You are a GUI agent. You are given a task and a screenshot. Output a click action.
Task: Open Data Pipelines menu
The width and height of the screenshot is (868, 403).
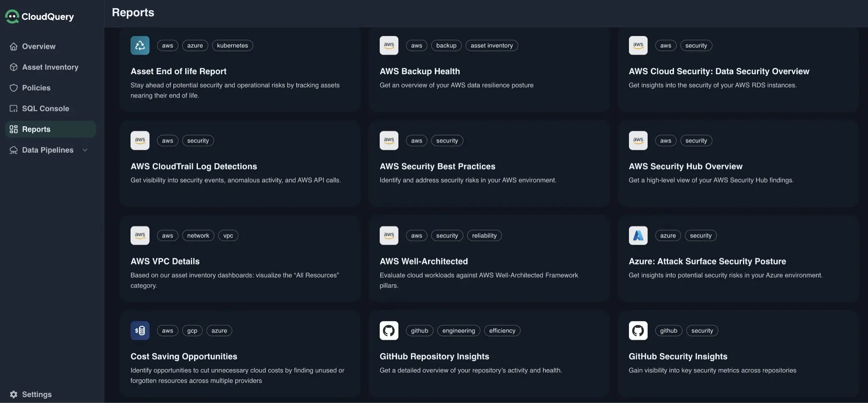click(x=50, y=150)
